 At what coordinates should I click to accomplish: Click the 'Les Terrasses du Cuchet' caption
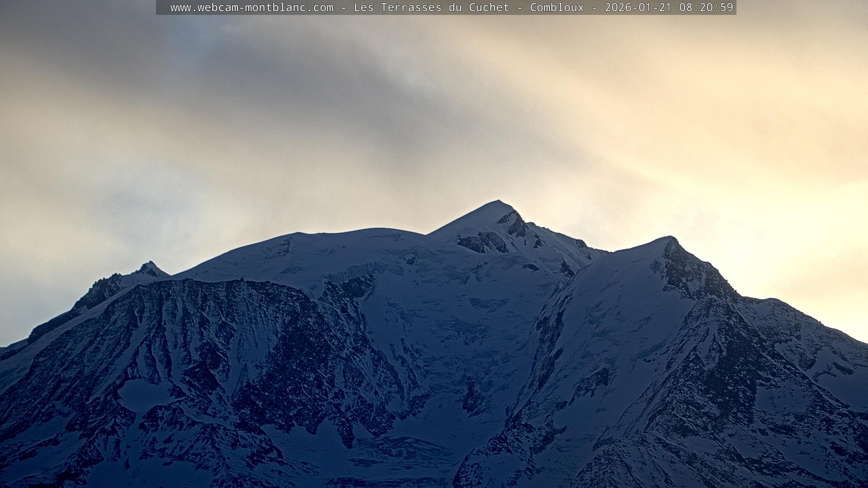[x=431, y=7]
